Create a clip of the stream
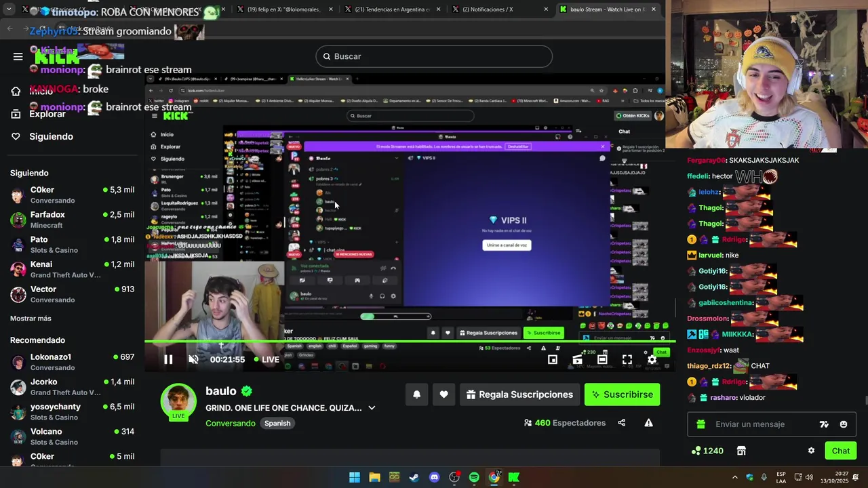 click(577, 359)
